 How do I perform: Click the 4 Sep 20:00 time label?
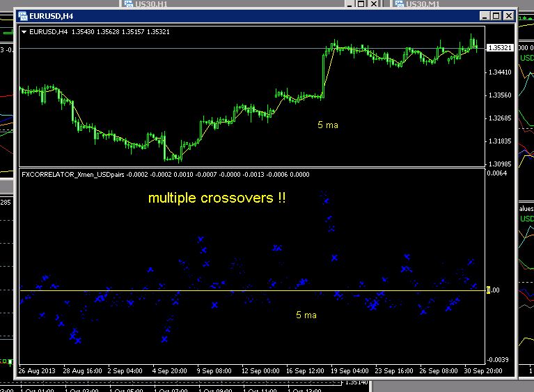click(x=170, y=371)
